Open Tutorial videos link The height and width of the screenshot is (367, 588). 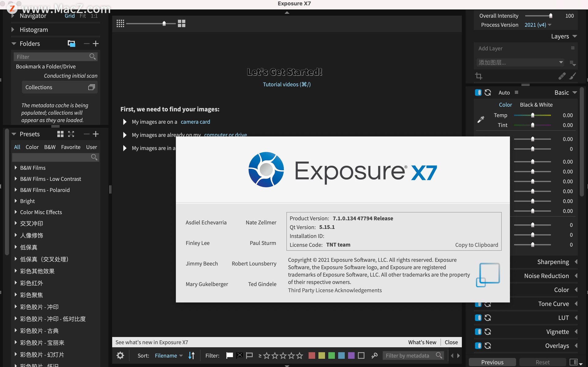pyautogui.click(x=287, y=84)
